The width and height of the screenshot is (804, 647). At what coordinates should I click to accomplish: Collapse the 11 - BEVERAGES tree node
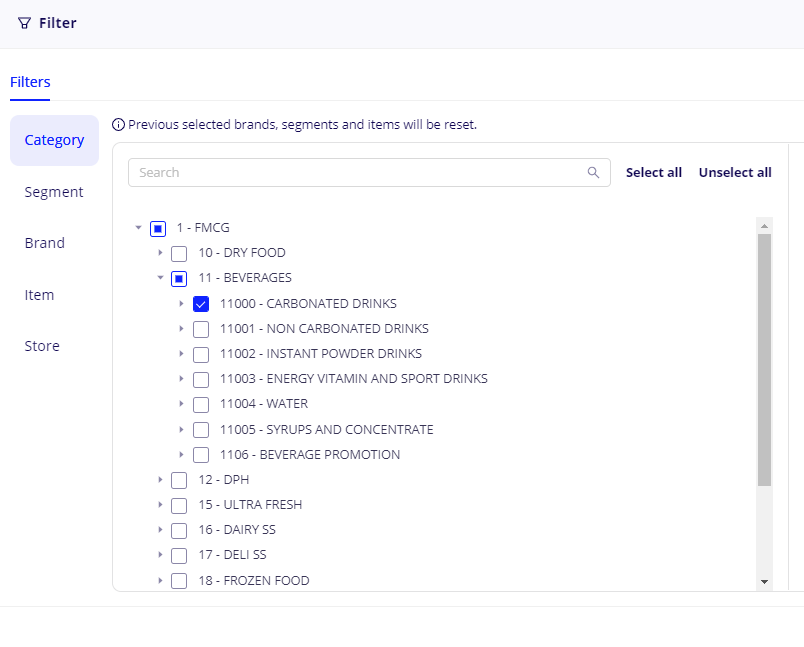[160, 278]
